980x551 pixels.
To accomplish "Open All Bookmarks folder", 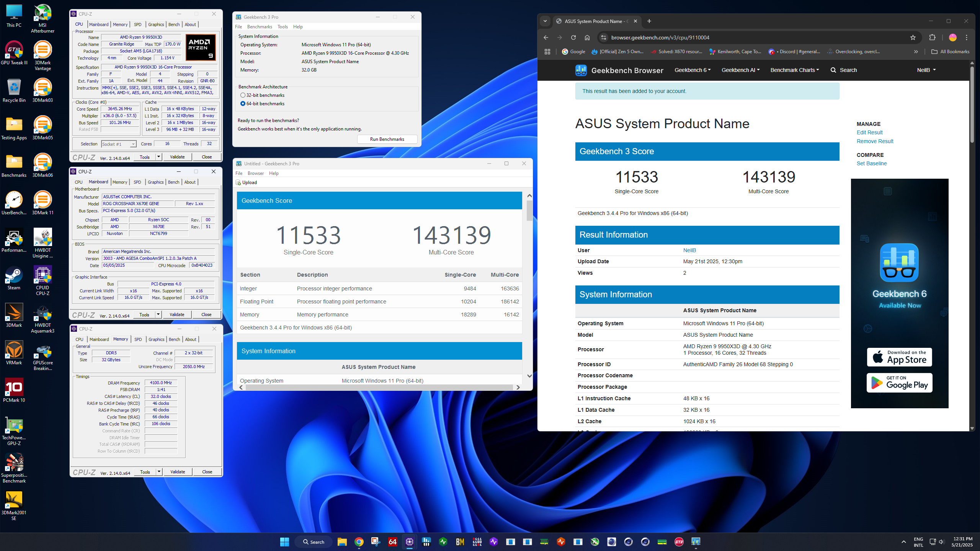I will [x=950, y=52].
